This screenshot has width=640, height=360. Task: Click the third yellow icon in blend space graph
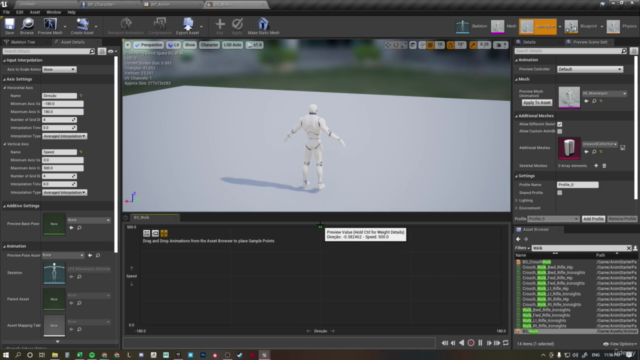click(x=164, y=233)
